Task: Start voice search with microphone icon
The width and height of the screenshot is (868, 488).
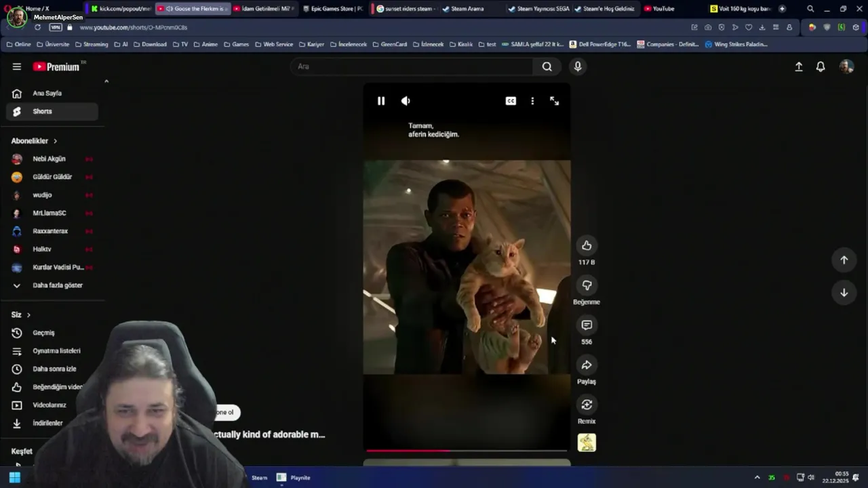Action: 578,66
